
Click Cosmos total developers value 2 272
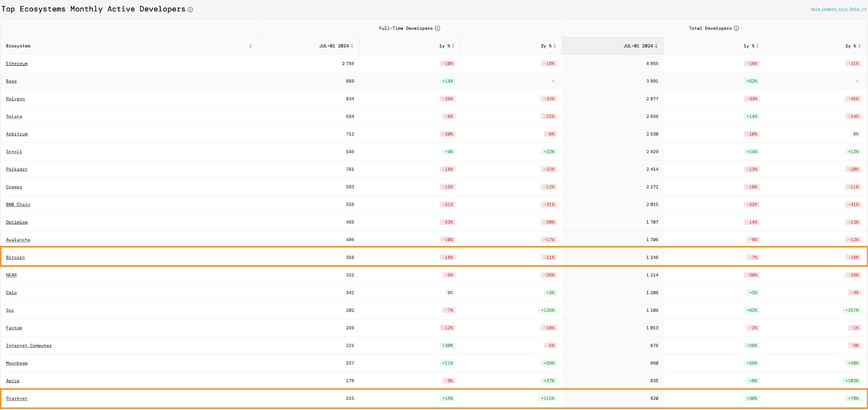tap(652, 187)
